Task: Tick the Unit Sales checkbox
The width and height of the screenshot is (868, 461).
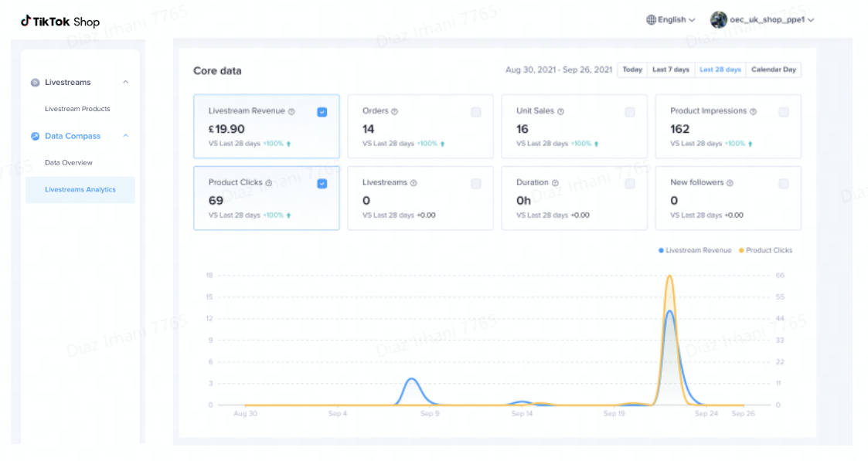Action: tap(629, 112)
